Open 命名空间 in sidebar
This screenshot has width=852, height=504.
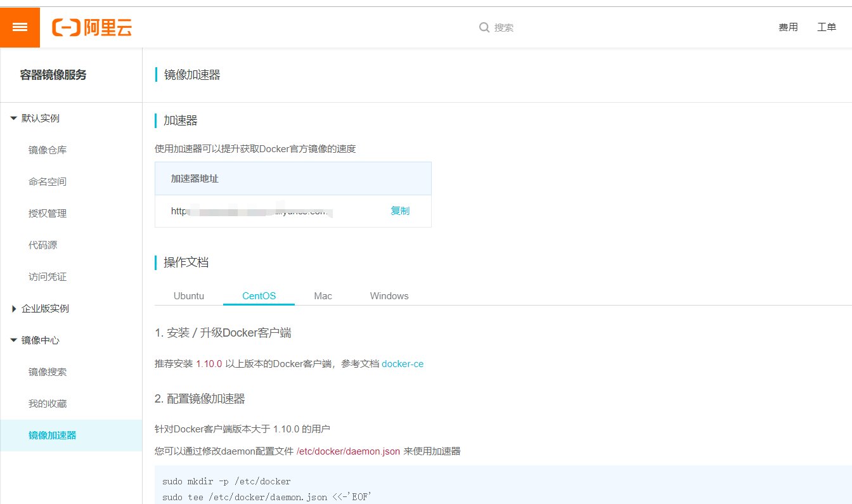coord(48,182)
